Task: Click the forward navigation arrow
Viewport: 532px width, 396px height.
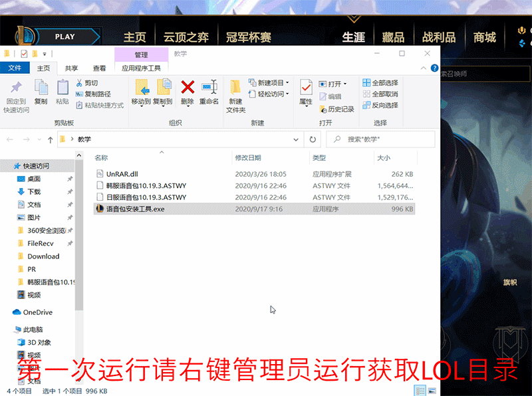Action: pyautogui.click(x=26, y=140)
